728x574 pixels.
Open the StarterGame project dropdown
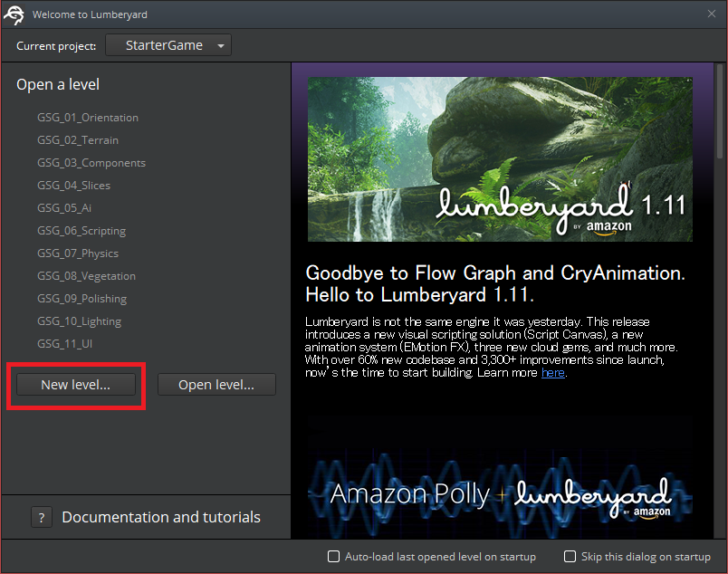(x=168, y=45)
